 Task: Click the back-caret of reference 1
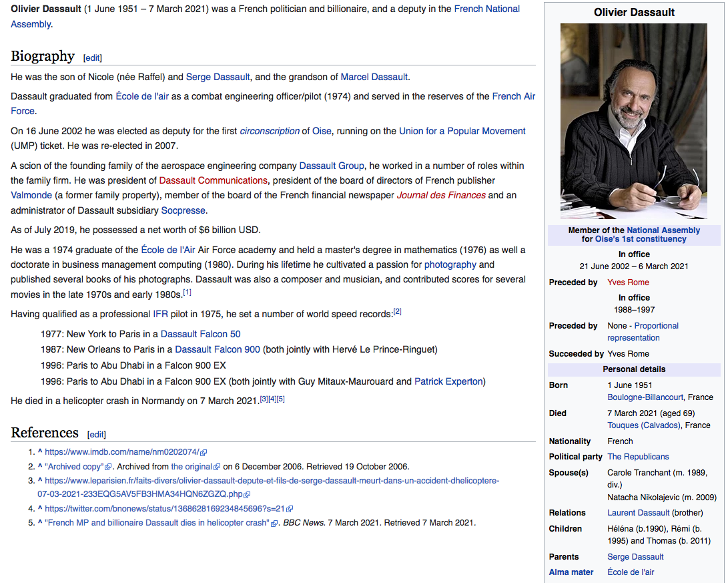(40, 452)
